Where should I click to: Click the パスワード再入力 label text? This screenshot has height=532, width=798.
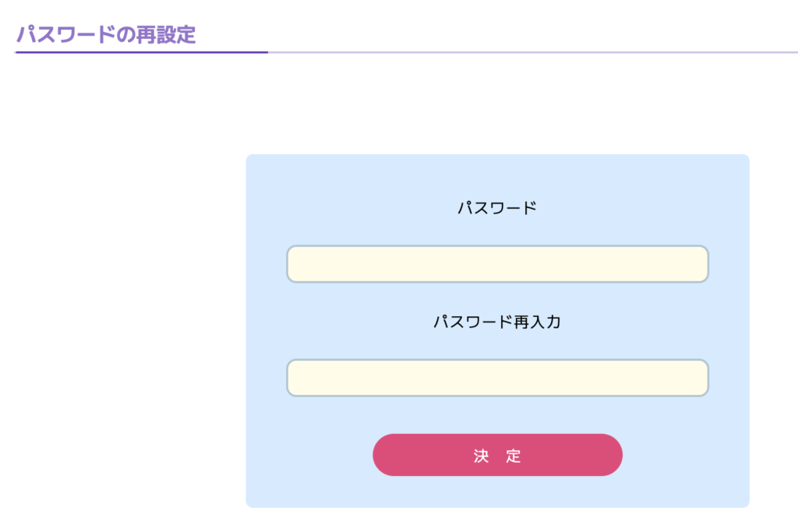pos(497,322)
